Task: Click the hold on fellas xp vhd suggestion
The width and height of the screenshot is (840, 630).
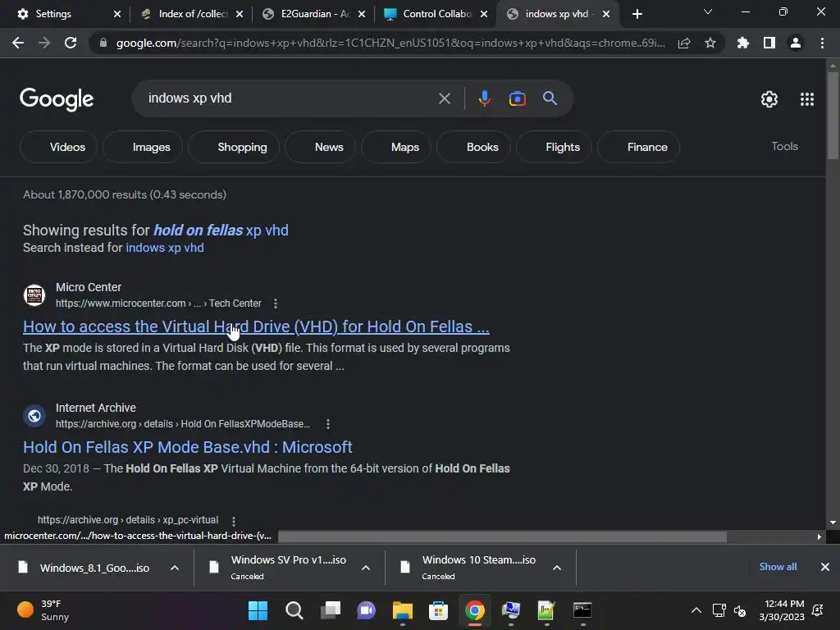Action: pos(221,231)
